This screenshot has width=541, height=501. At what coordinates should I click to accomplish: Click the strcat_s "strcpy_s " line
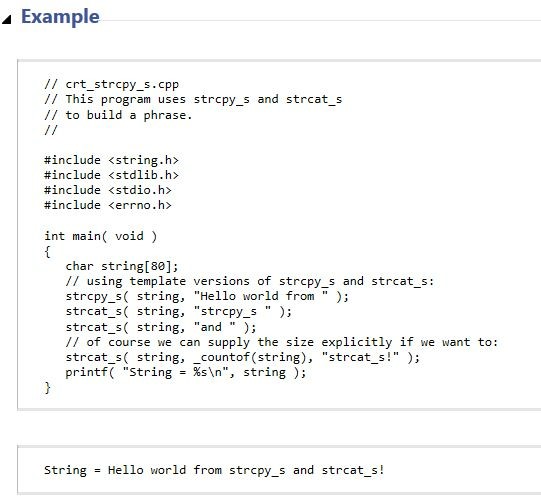tap(179, 312)
